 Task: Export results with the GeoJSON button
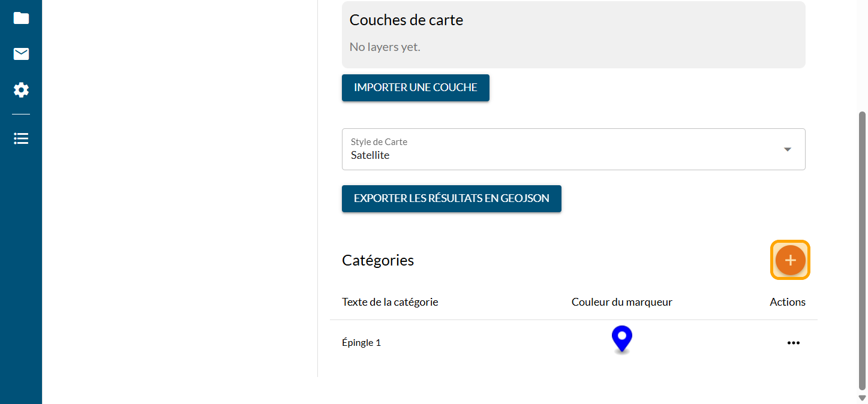[x=451, y=198]
